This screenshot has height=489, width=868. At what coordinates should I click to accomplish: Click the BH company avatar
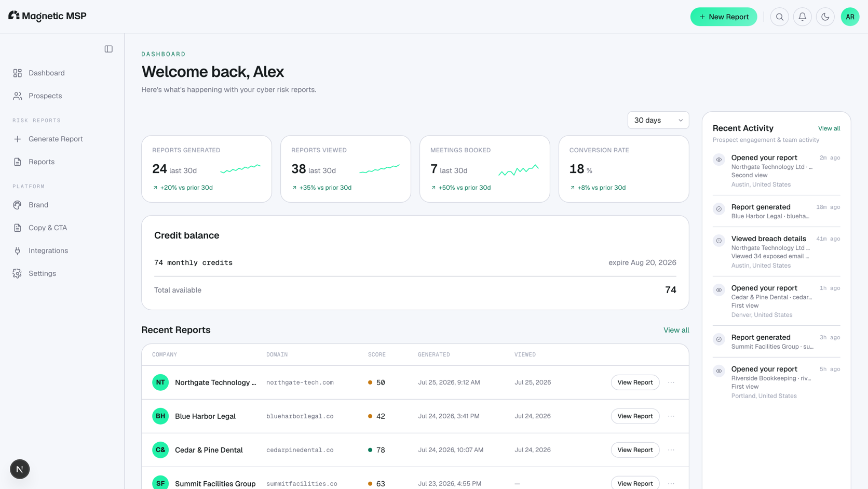[160, 416]
